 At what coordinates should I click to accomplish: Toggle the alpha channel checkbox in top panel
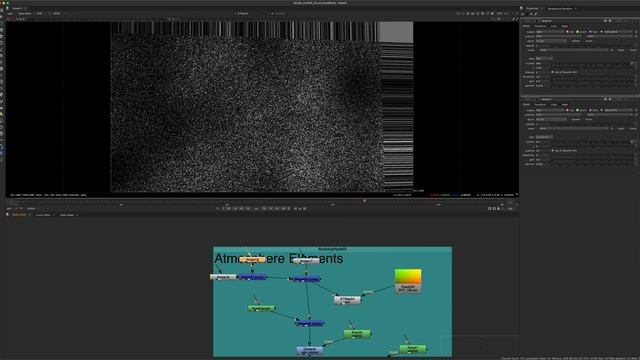(x=602, y=31)
